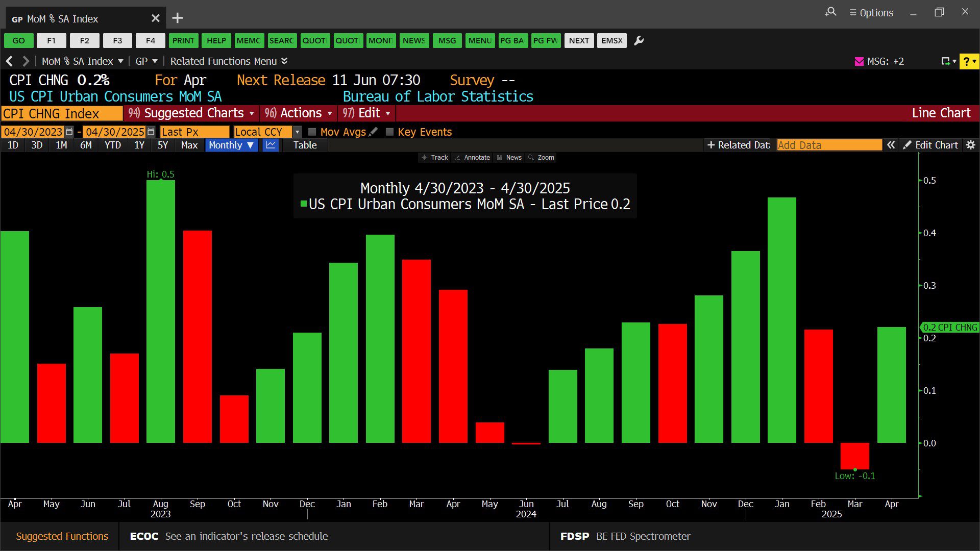Click the wrench settings icon in toolbar

click(639, 41)
